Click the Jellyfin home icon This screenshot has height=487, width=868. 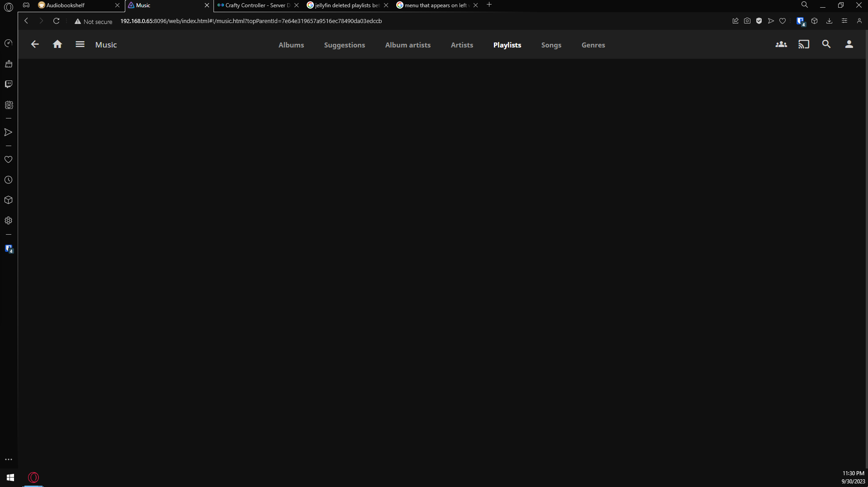[x=57, y=44]
